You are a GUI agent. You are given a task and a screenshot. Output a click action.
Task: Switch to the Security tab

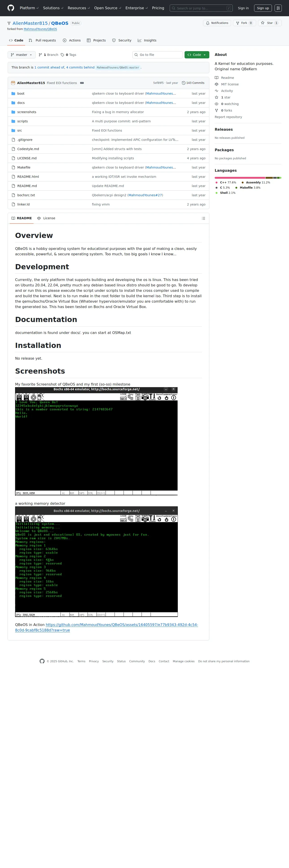[x=122, y=40]
